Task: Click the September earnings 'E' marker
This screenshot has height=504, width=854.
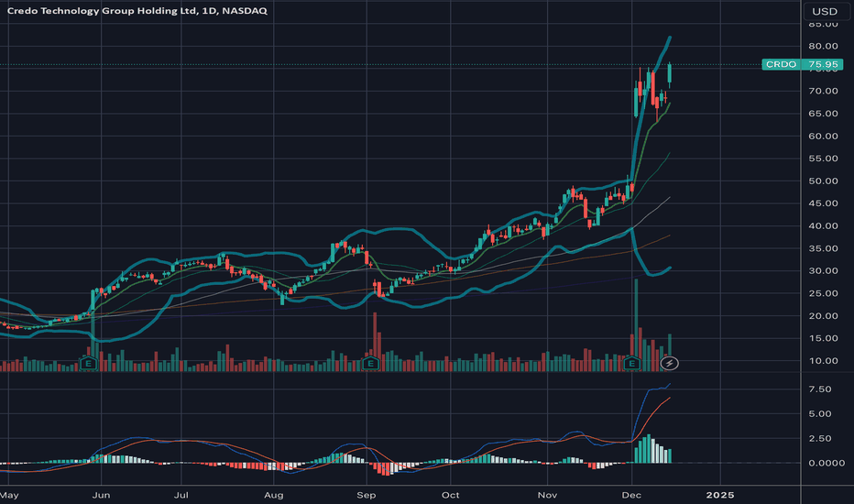Action: [370, 364]
